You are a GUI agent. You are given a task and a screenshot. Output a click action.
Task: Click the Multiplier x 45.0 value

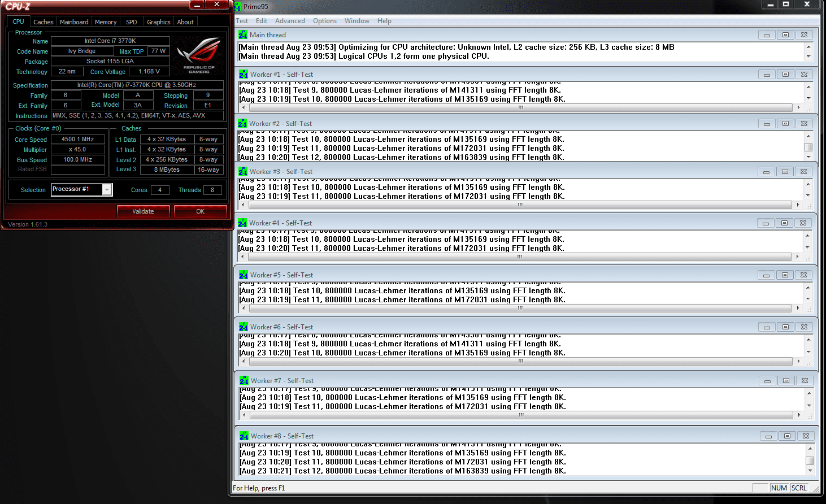click(x=78, y=150)
